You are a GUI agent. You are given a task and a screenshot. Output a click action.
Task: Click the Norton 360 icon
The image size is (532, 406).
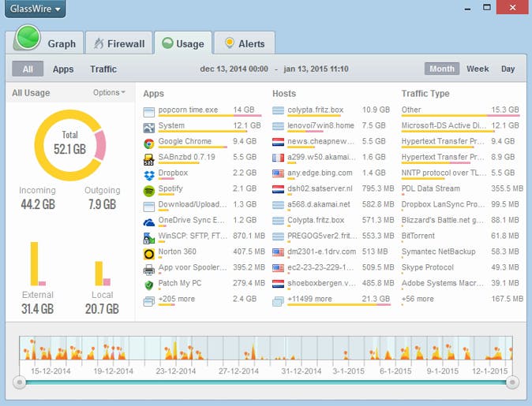tap(148, 254)
